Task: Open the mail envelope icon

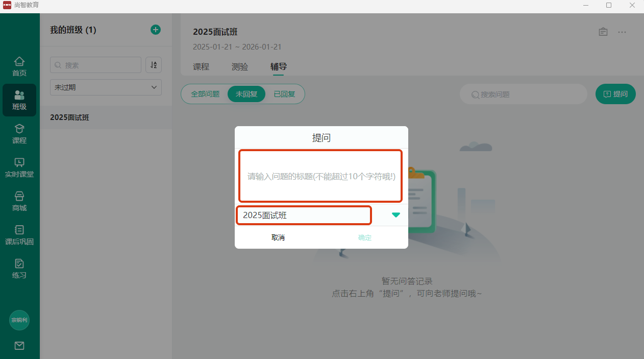Action: 19,346
